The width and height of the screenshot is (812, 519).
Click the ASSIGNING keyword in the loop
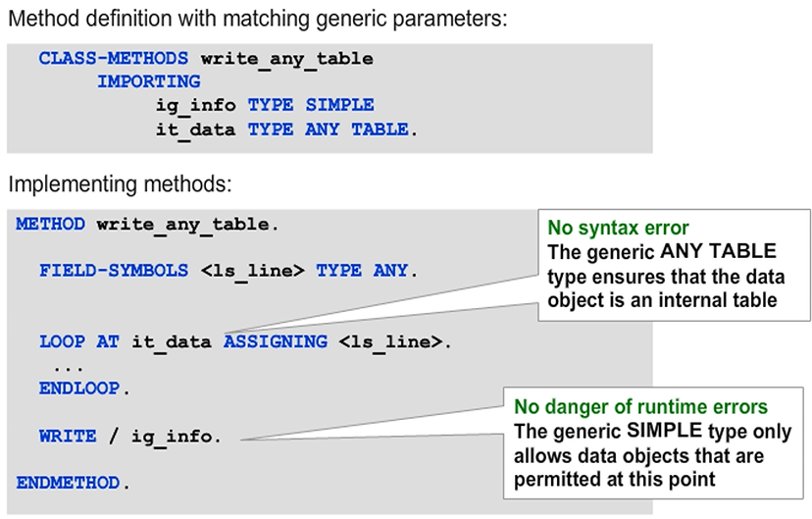click(x=276, y=341)
